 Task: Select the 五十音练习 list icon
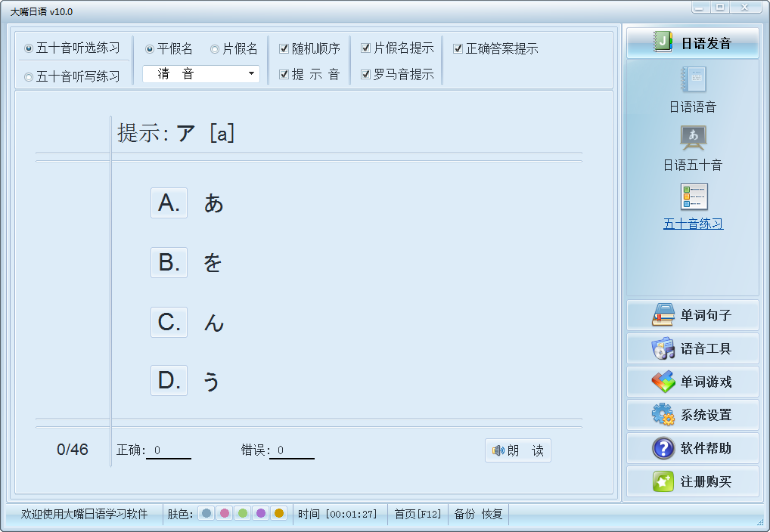click(694, 196)
